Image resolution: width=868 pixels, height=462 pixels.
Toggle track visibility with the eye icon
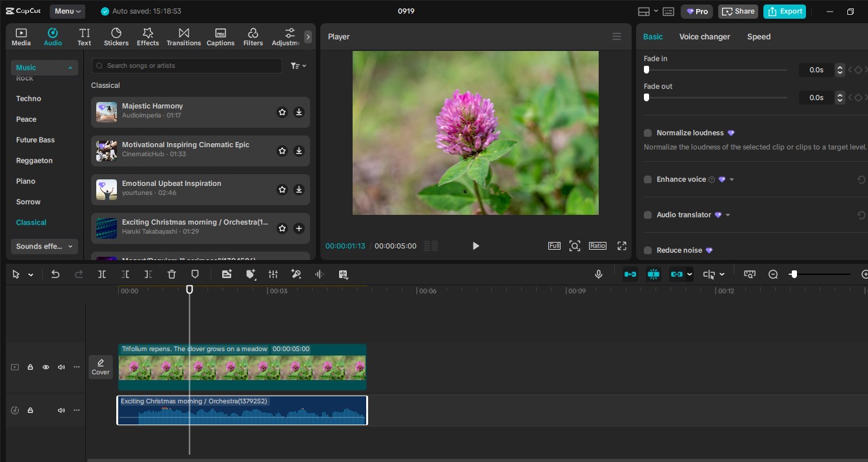pyautogui.click(x=46, y=367)
